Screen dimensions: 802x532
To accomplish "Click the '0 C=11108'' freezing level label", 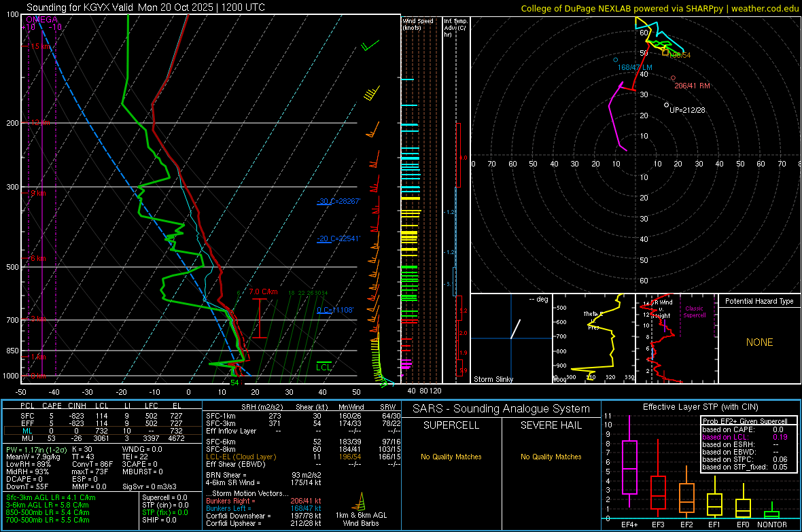I will pos(335,309).
